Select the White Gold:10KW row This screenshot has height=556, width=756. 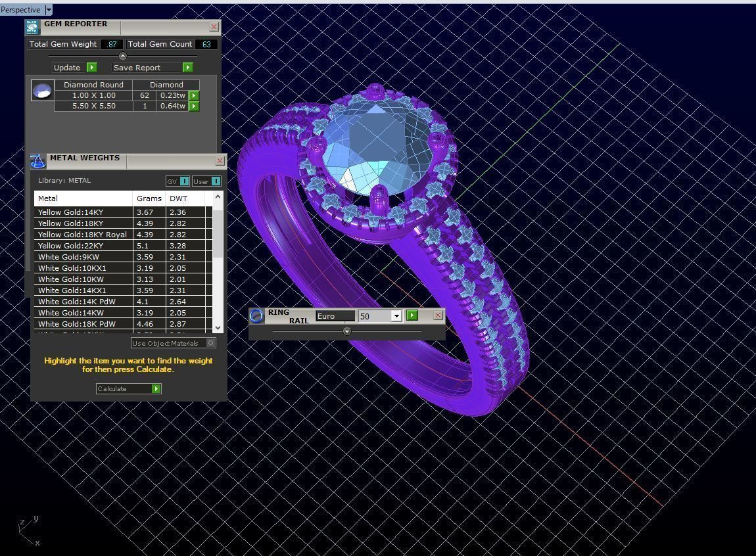click(123, 279)
